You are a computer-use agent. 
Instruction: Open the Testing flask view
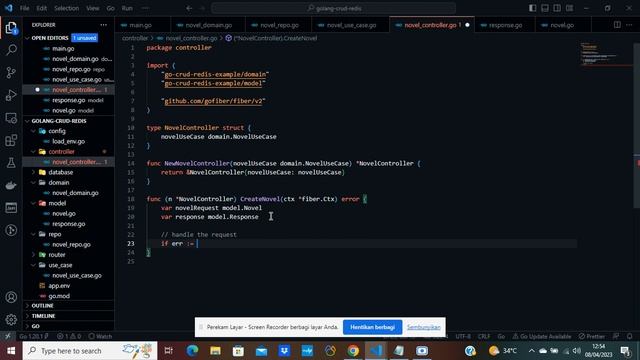click(x=11, y=163)
